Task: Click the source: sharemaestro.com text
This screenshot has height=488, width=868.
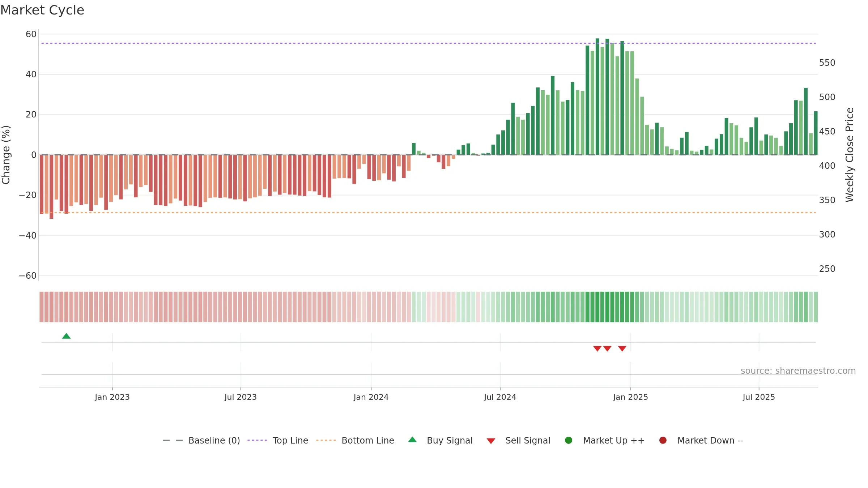Action: 798,371
